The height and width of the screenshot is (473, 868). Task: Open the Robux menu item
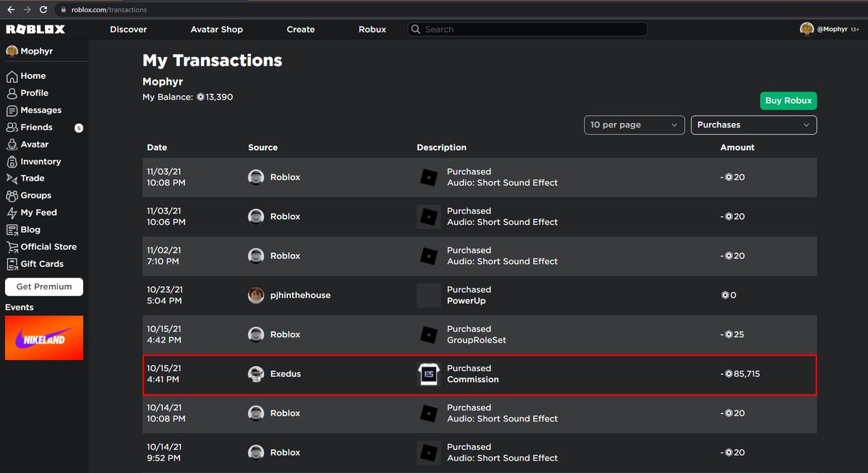coord(373,30)
